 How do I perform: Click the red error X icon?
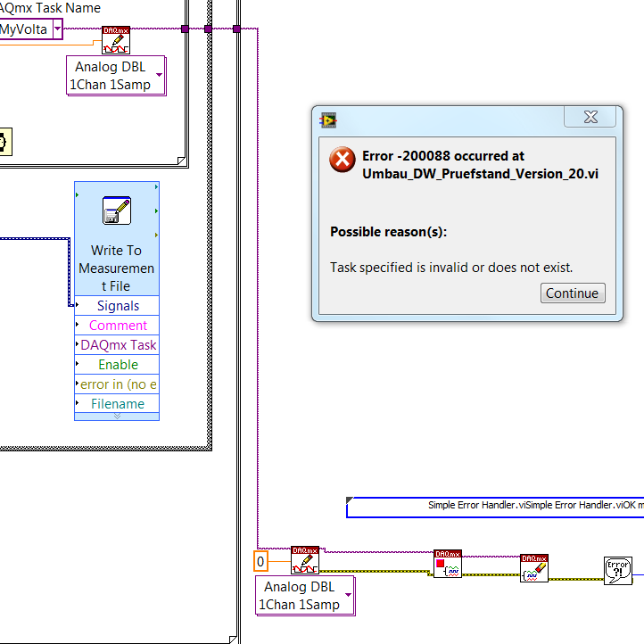pos(343,160)
